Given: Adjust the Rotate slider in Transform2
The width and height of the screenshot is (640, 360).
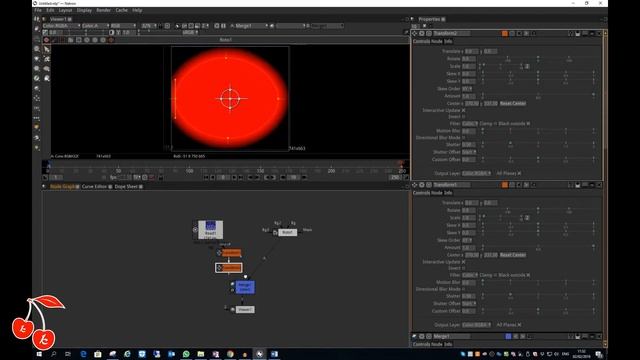Looking at the screenshot, I should click(538, 59).
